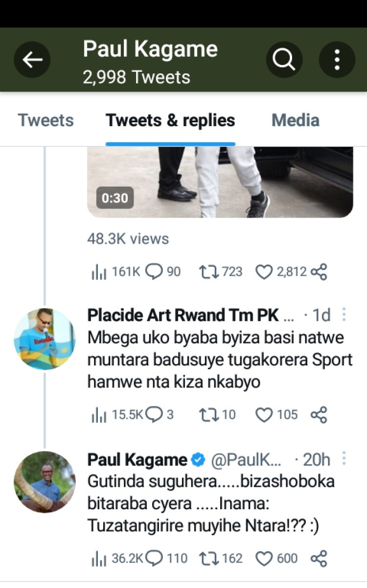This screenshot has height=588, width=367.
Task: Switch to the Tweets tab
Action: pyautogui.click(x=46, y=120)
